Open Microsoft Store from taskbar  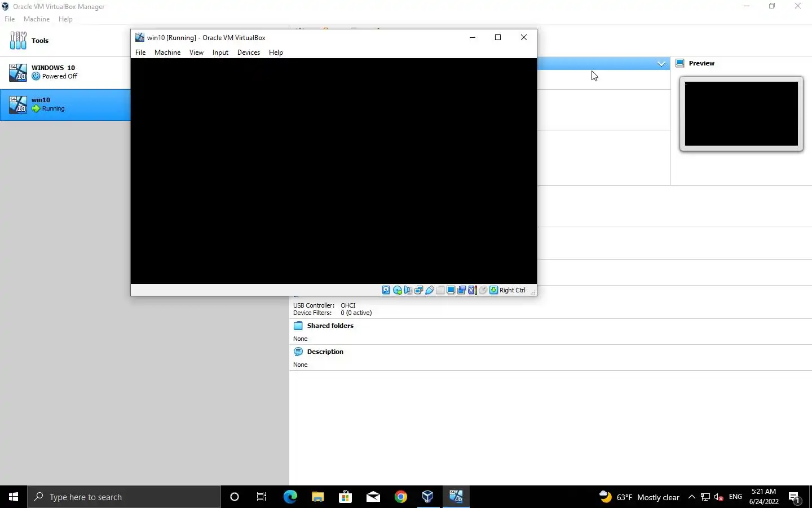345,497
